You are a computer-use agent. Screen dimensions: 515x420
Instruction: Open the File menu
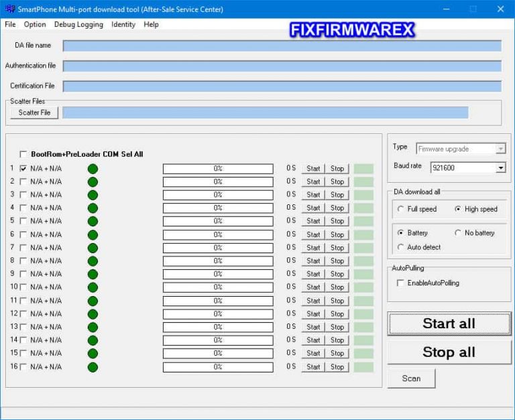10,24
